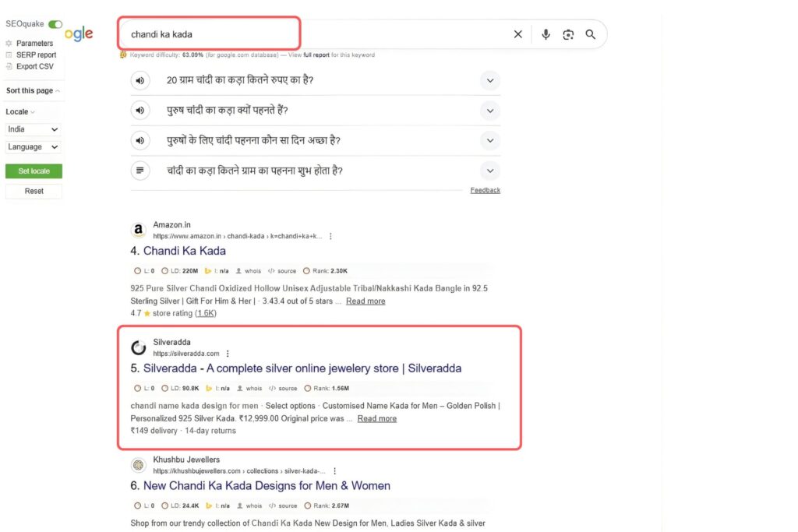Expand the first People Also Ask question

click(490, 79)
